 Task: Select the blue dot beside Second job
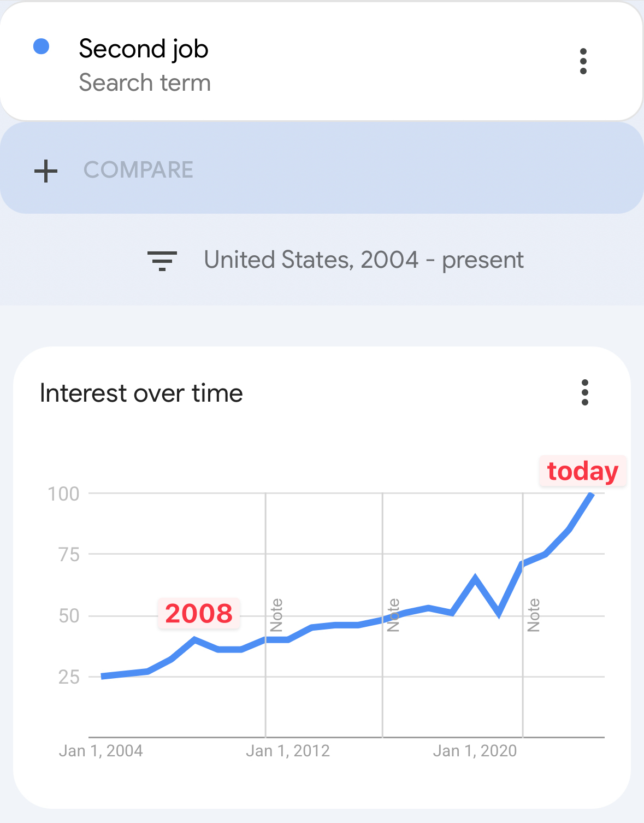tap(42, 46)
